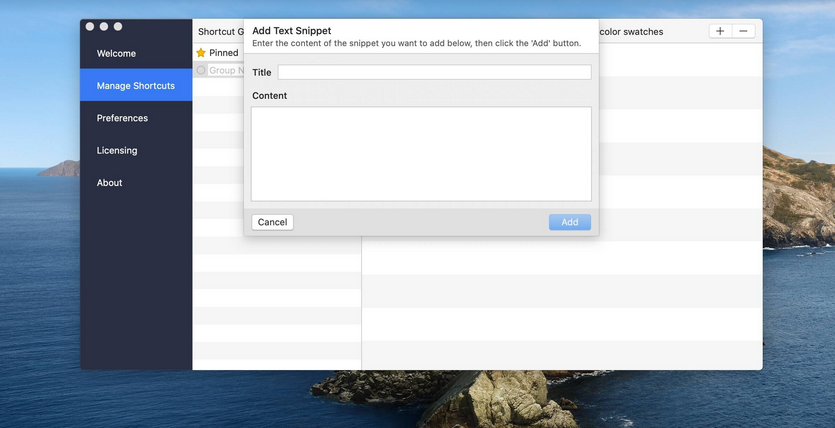Select the Pinned group row
Screen dimensions: 835x428
tap(218, 53)
